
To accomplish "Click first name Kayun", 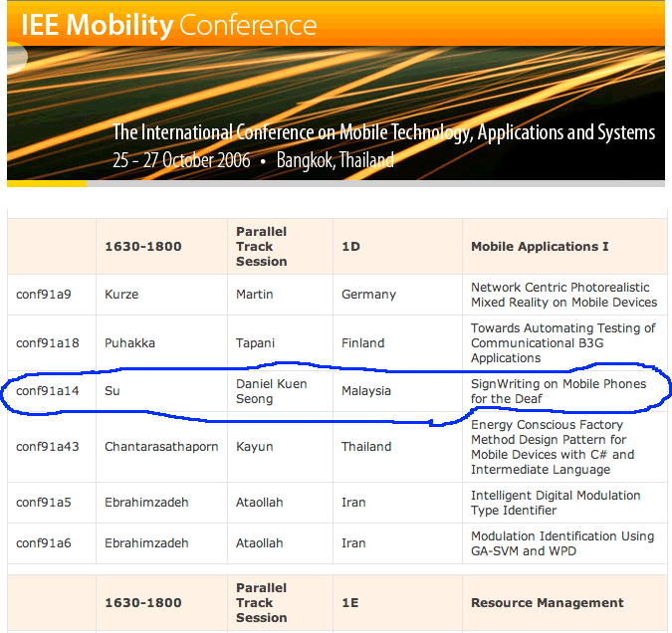I will tap(255, 447).
